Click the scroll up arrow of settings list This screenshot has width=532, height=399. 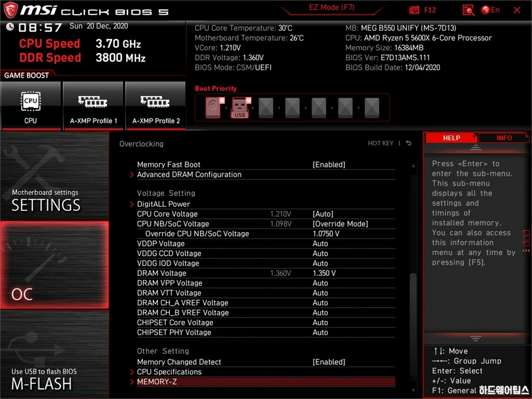tap(413, 166)
